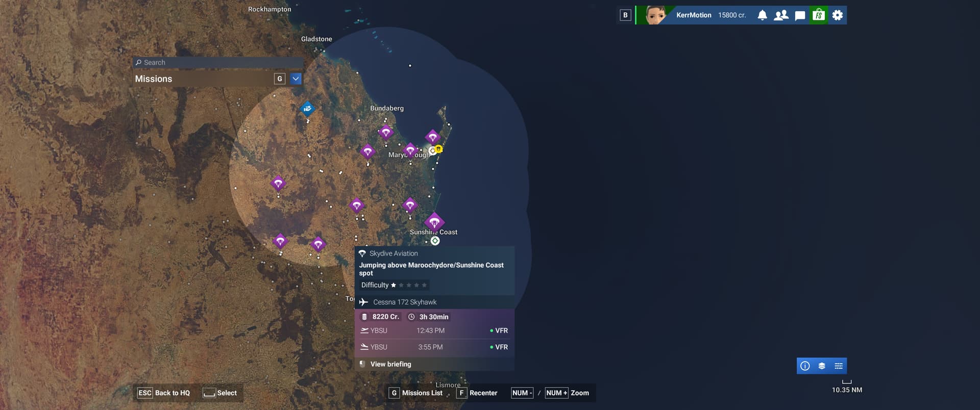Screen dimensions: 980x410
Task: Click the magnifier icon in Search
Action: 138,63
